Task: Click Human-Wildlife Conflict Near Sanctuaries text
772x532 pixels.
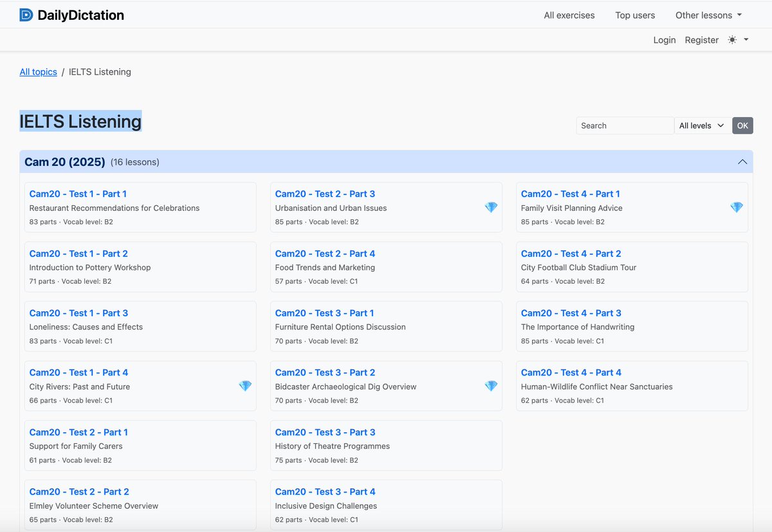Action: (596, 387)
